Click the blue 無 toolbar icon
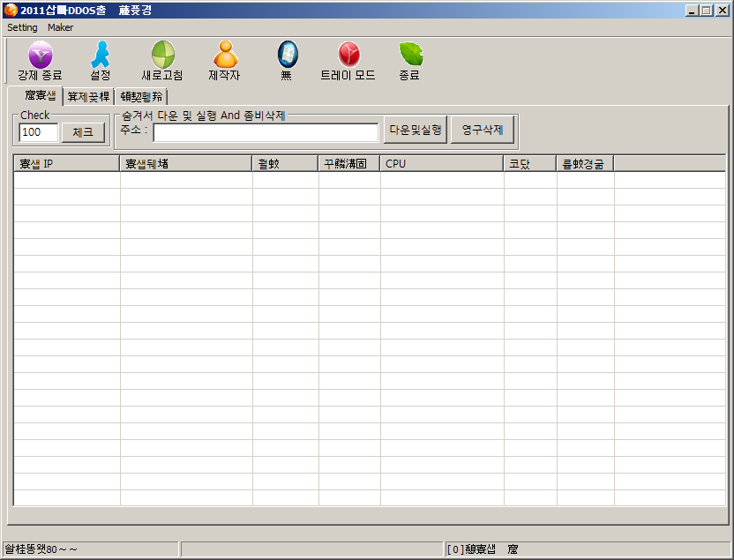The width and height of the screenshot is (734, 560). (287, 56)
